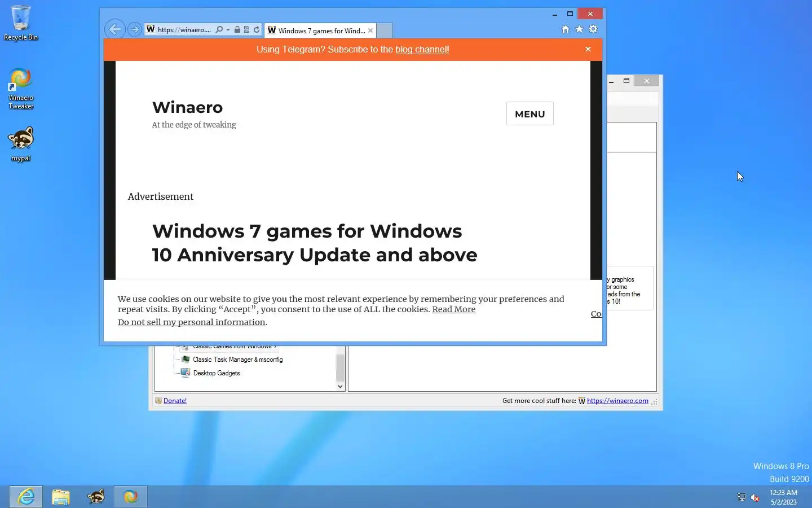The image size is (812, 508).
Task: Select 'Desktop Gadgets' in Winaero Tweaker tree
Action: [x=217, y=373]
